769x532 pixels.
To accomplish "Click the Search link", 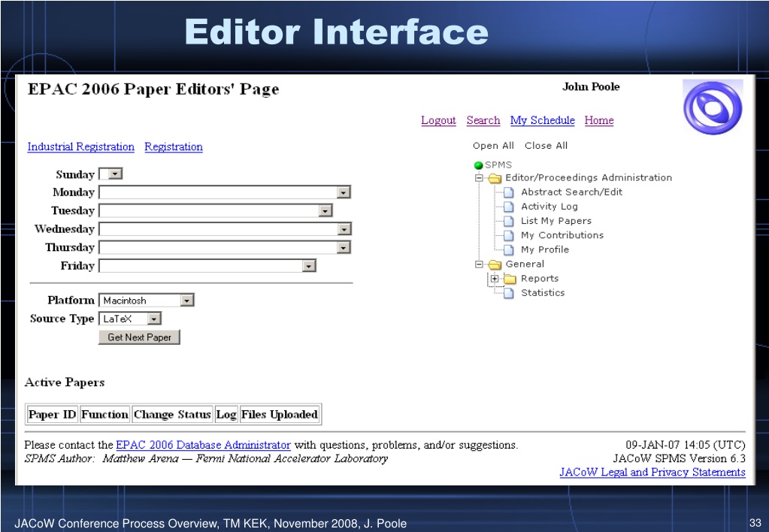I will [x=483, y=121].
